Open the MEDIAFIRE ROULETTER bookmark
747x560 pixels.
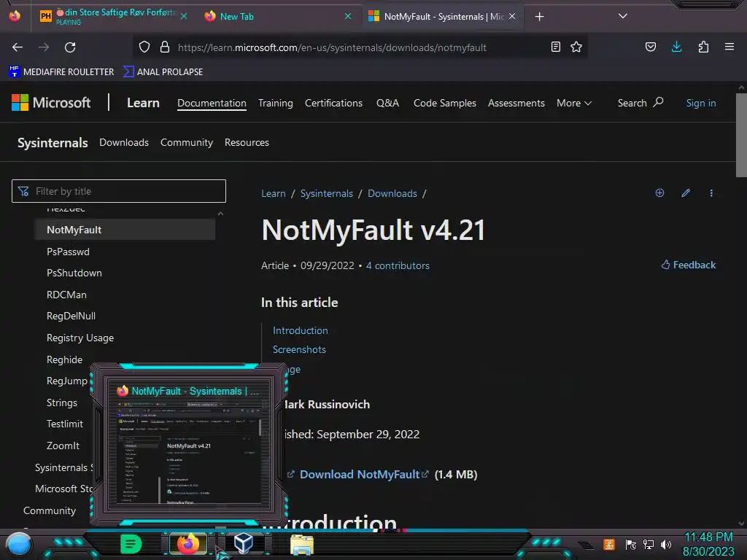point(61,72)
